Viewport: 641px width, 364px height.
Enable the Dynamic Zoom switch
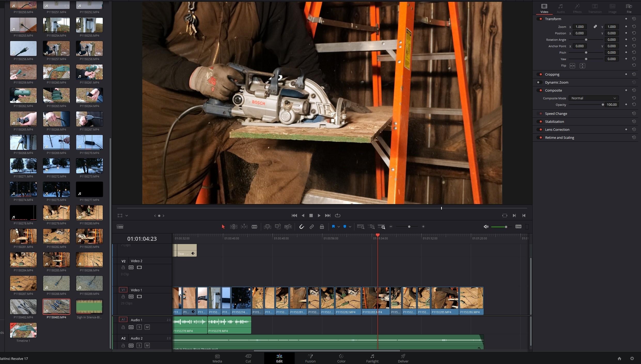pyautogui.click(x=539, y=82)
